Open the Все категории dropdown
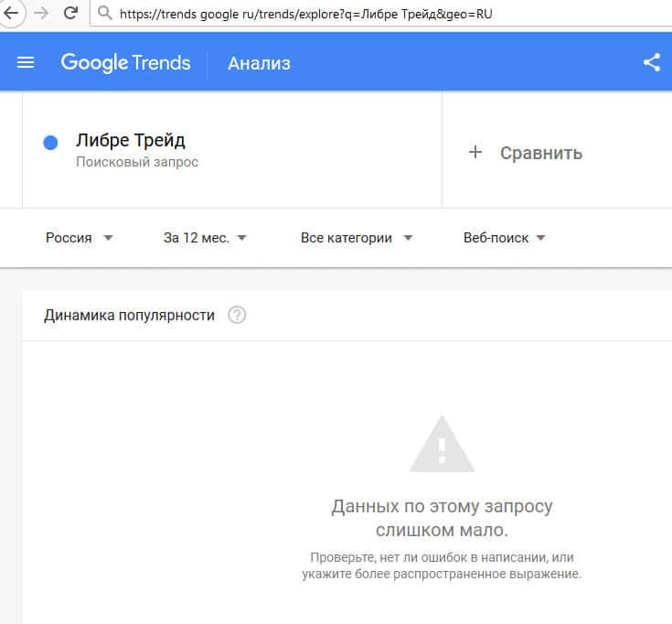The width and height of the screenshot is (672, 624). [x=357, y=238]
